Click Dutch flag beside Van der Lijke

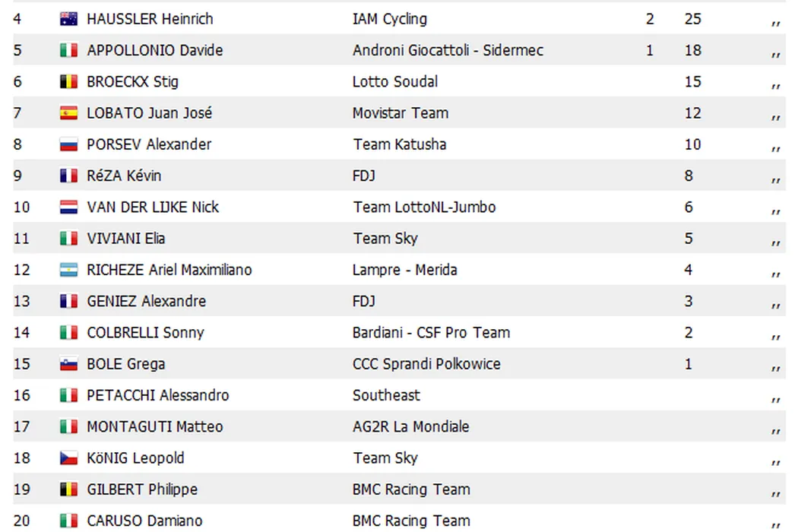click(68, 207)
